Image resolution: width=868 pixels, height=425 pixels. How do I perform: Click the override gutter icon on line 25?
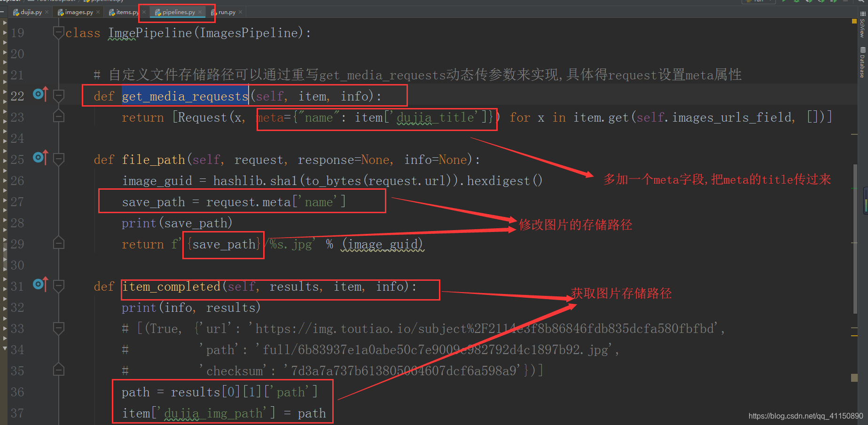[40, 158]
